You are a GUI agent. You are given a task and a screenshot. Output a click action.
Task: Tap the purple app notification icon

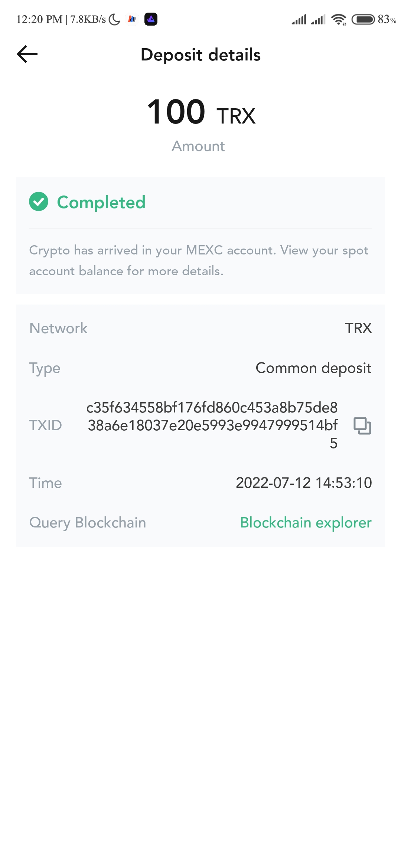(x=151, y=19)
